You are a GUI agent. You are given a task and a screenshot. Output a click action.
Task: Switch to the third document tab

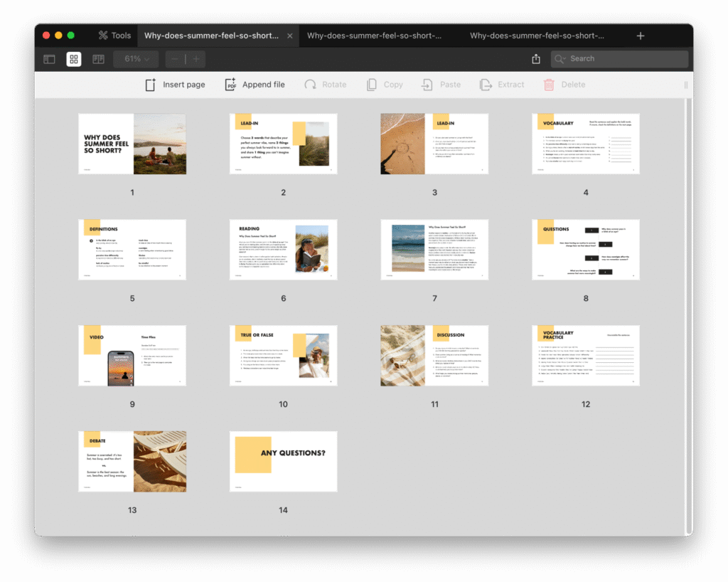click(537, 36)
